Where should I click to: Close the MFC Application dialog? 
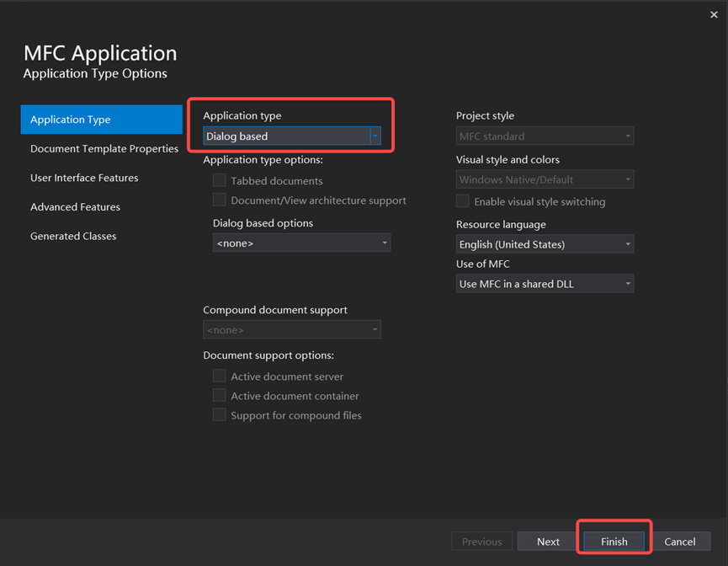(714, 15)
